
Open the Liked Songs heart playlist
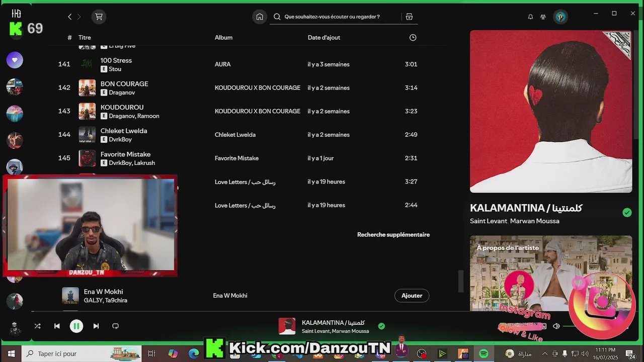coord(15,60)
